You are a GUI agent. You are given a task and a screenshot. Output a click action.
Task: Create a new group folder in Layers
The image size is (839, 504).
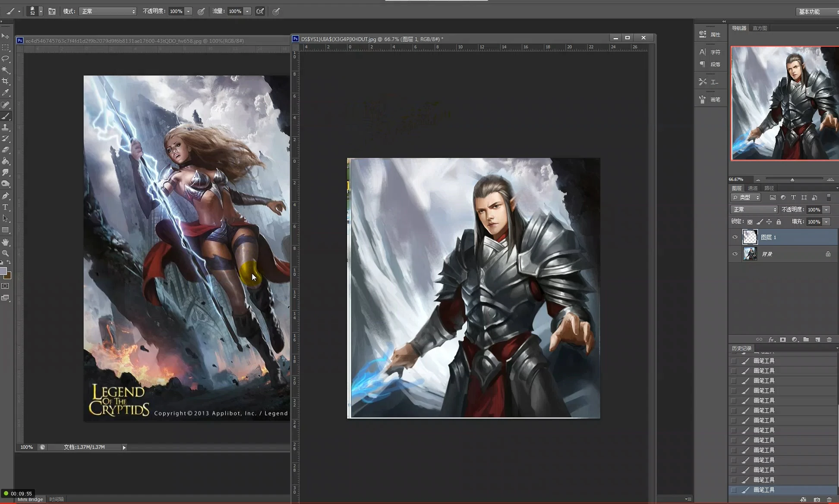[806, 340]
